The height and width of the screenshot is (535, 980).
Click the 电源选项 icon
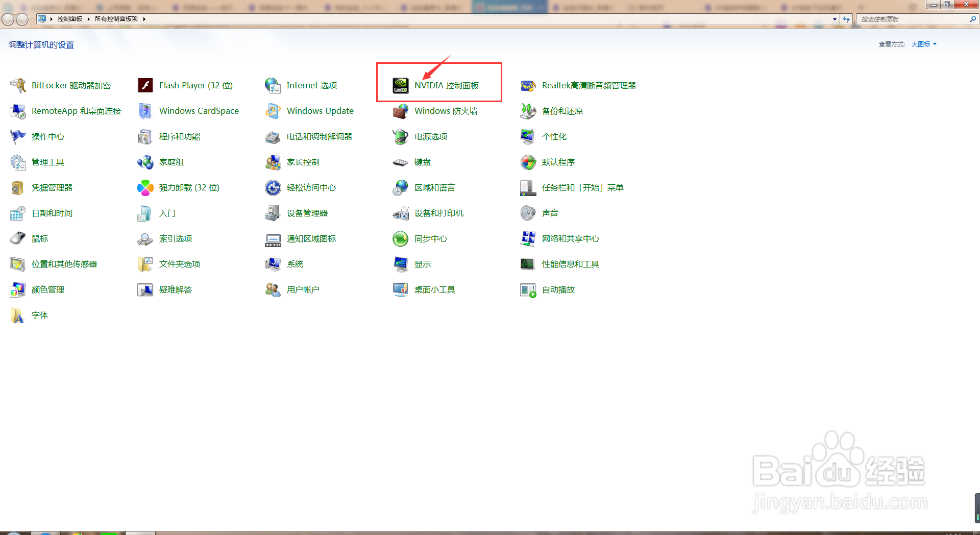click(x=401, y=136)
